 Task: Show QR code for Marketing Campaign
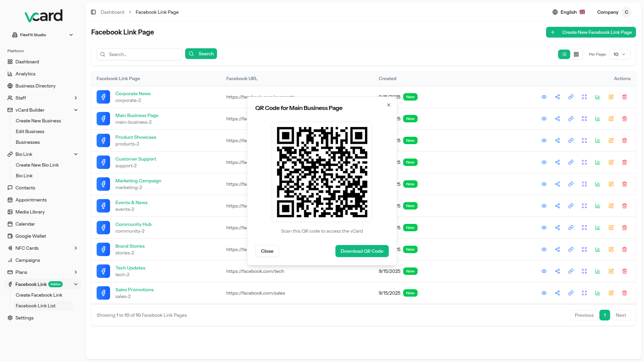coord(584,184)
